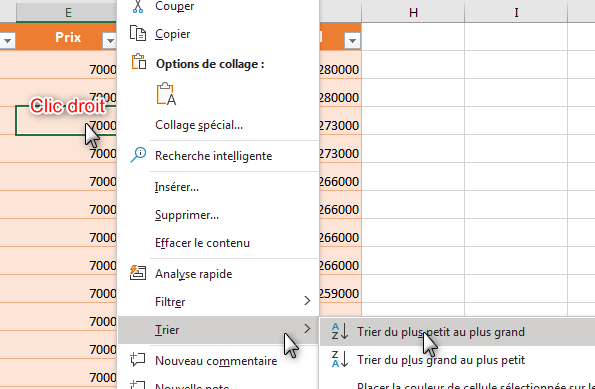
Task: Open the Prix column filter dropdown
Action: (x=109, y=40)
